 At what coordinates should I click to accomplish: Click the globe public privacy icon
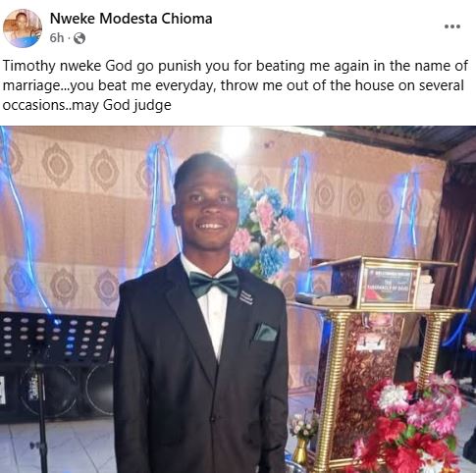(79, 38)
